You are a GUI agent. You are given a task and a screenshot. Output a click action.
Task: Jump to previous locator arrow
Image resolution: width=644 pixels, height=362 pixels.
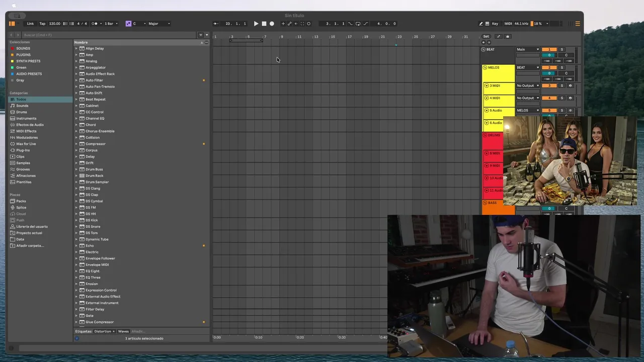[484, 42]
